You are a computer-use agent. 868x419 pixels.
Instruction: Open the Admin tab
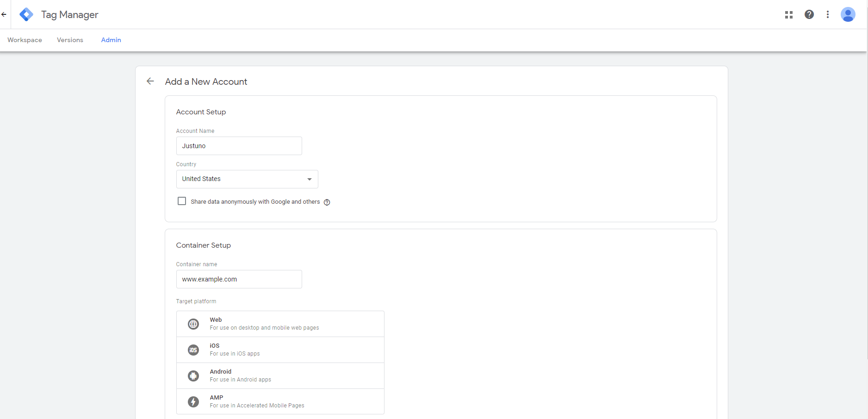point(111,40)
